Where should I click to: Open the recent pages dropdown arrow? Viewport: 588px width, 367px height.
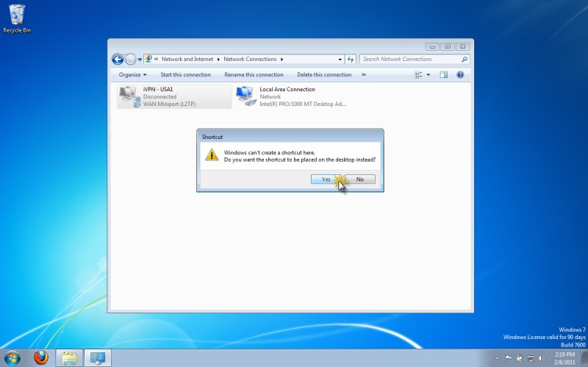pos(140,60)
